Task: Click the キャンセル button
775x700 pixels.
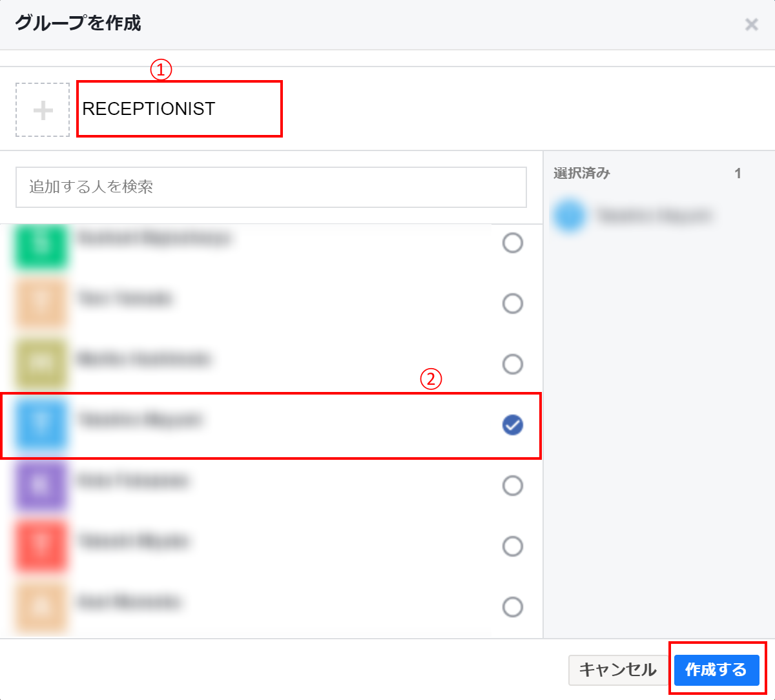Action: pyautogui.click(x=618, y=670)
